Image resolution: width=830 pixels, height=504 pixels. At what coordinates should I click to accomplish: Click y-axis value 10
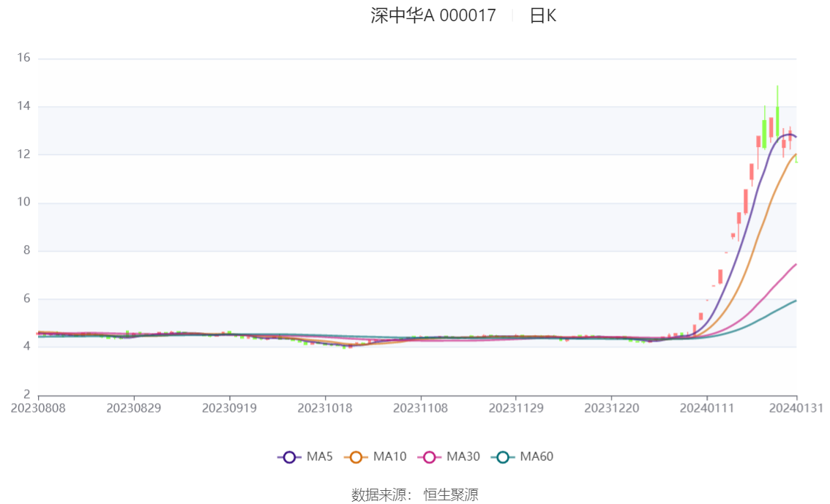(x=24, y=202)
